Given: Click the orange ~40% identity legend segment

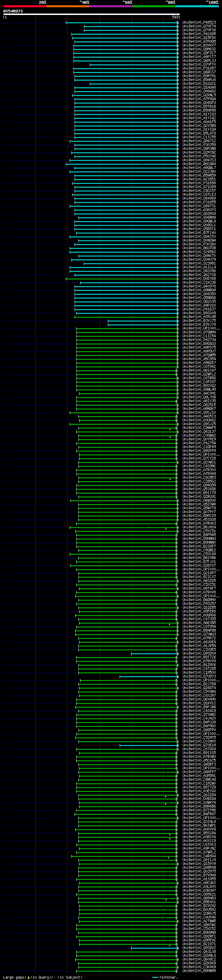Looking at the screenshot, I should pos(68,6).
